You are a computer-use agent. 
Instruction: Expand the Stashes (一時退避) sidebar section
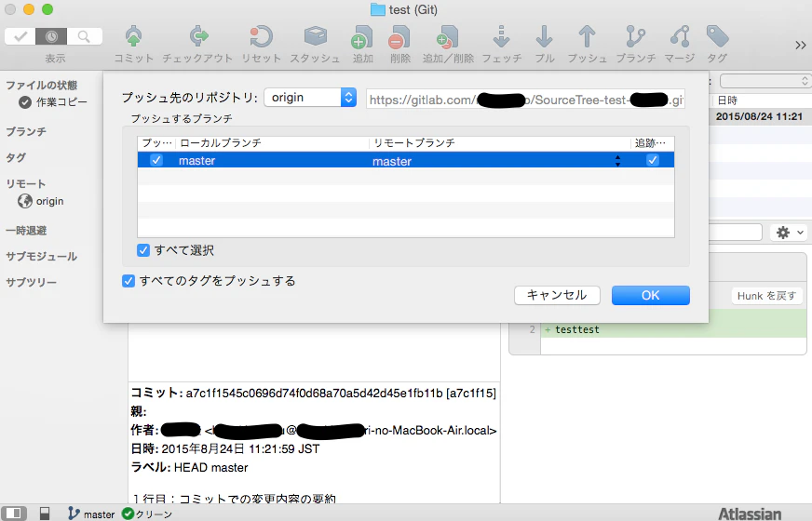tap(26, 231)
